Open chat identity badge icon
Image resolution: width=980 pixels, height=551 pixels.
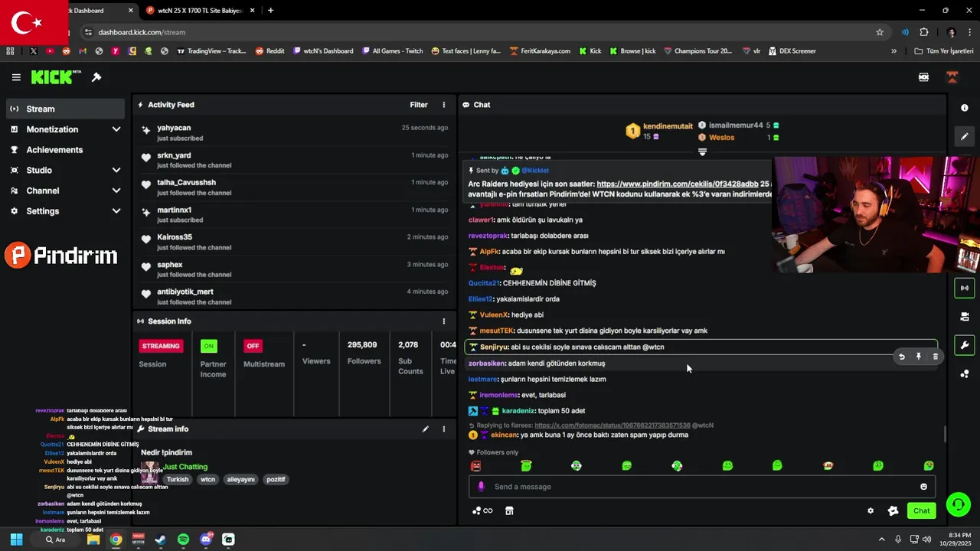tap(893, 511)
